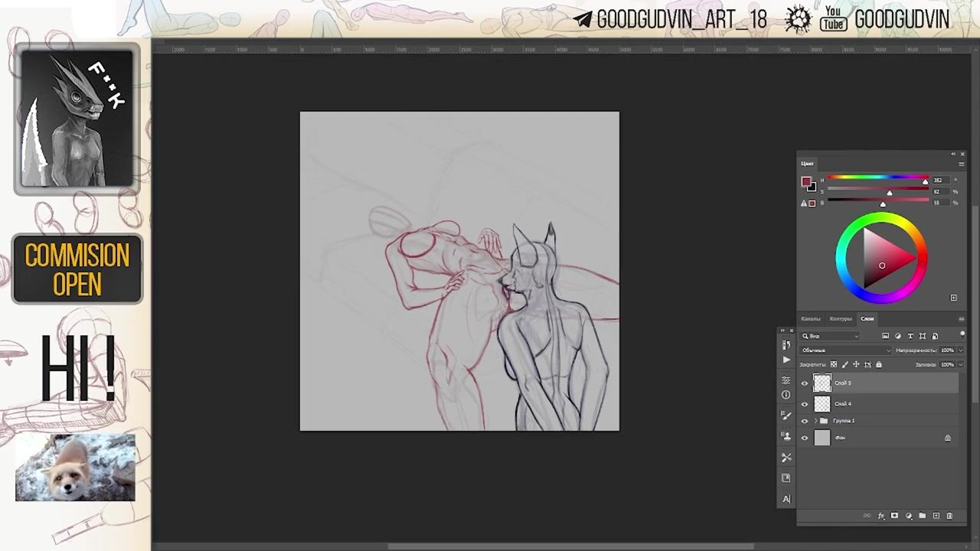Add layer style using fx icon
Viewport: 980px width, 551px height.
(x=880, y=516)
